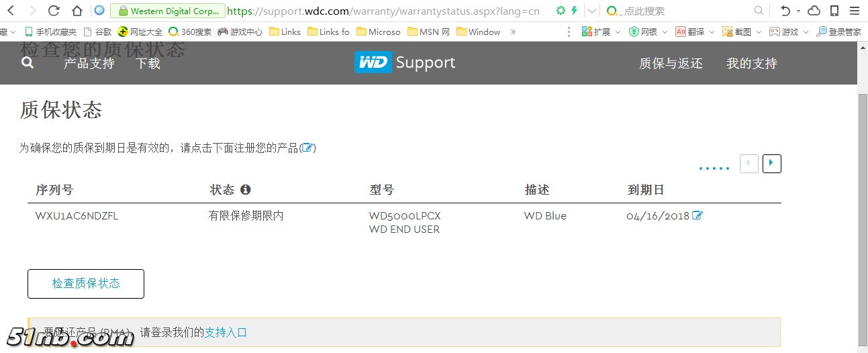The image size is (868, 353).
Task: Open the browser hamburger main menu
Action: click(855, 11)
